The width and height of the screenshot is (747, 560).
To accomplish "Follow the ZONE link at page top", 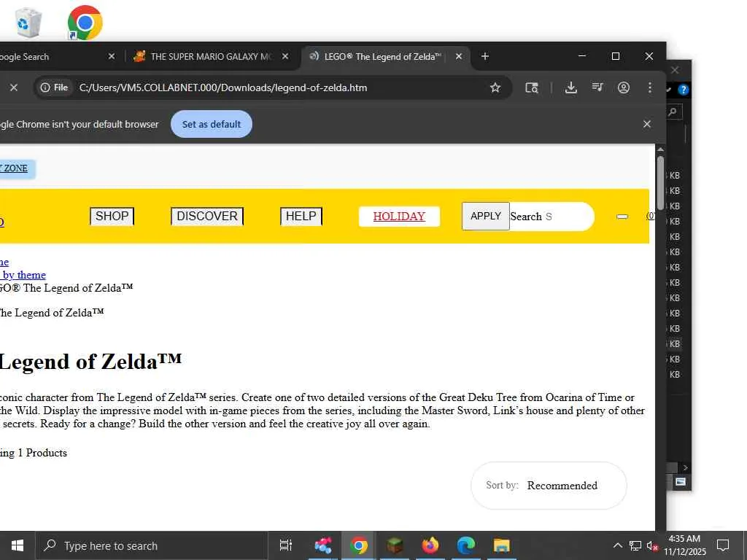I will 16,168.
